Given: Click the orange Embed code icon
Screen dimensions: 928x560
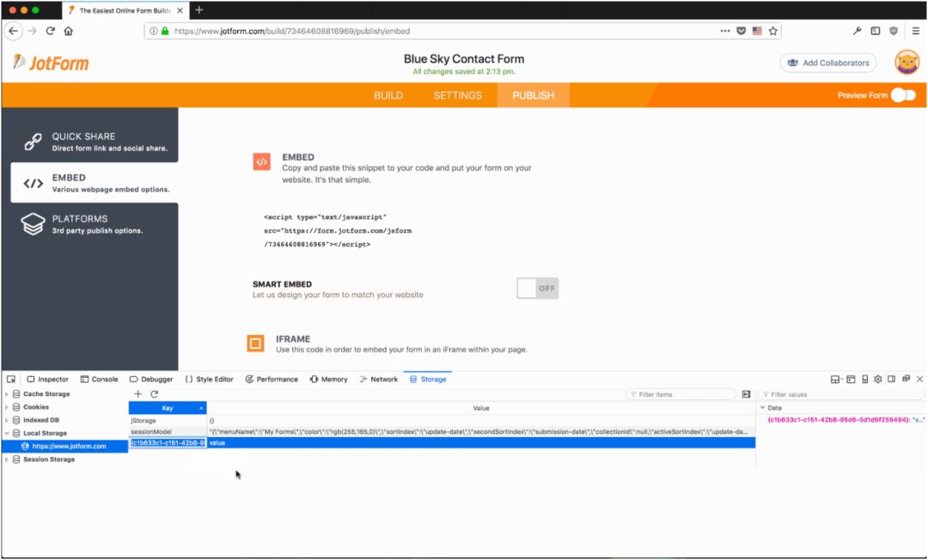Looking at the screenshot, I should tap(261, 161).
